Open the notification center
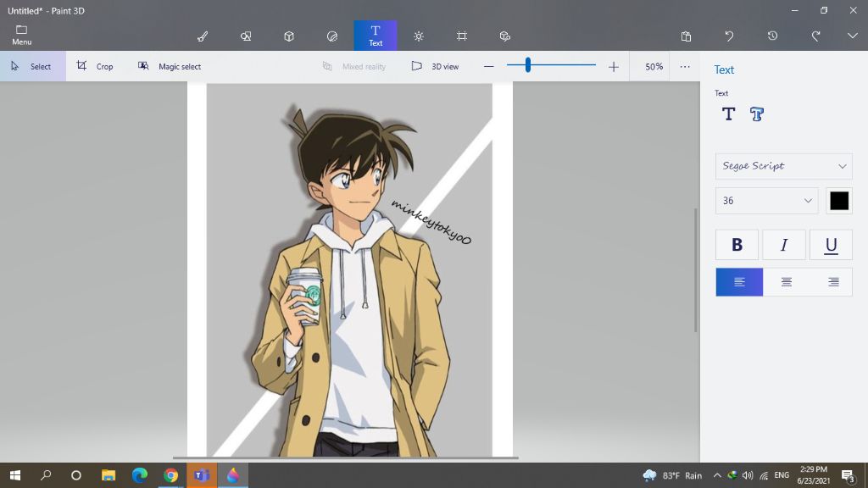This screenshot has height=488, width=868. 848,475
